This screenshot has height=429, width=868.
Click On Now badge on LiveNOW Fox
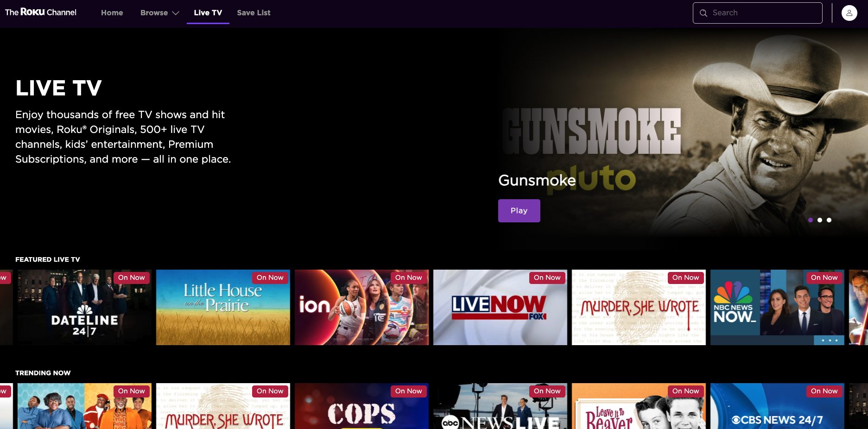[547, 278]
